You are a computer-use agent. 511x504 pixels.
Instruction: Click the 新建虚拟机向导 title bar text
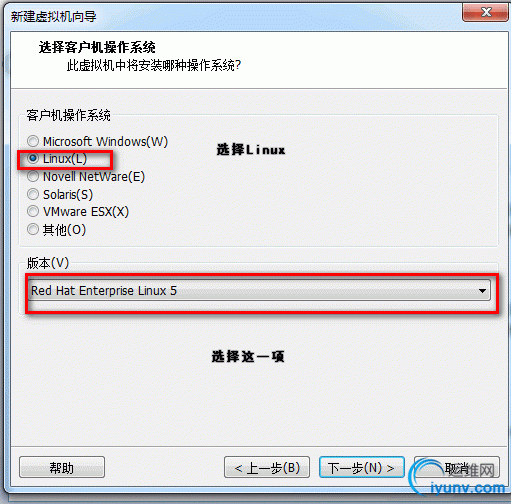[x=53, y=16]
